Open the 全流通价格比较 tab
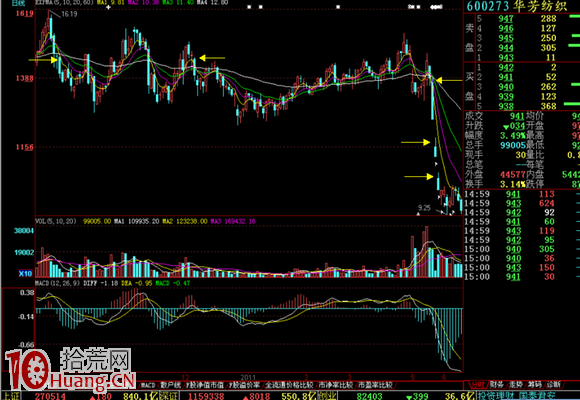 coord(289,386)
